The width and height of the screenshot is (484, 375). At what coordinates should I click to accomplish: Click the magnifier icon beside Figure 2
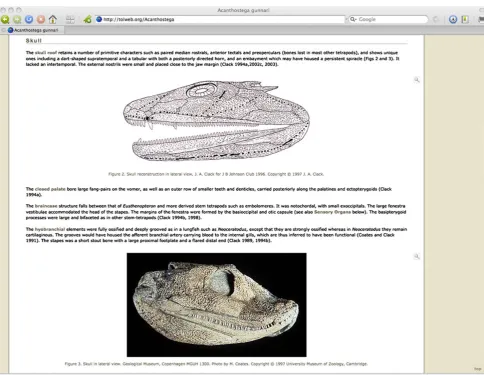coord(417,80)
